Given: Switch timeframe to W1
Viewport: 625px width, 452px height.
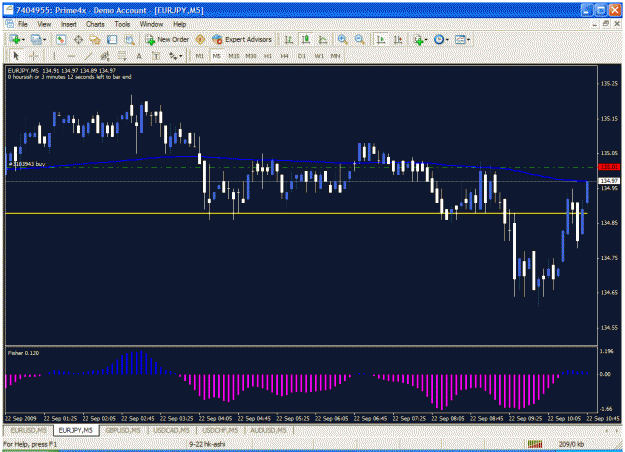Looking at the screenshot, I should [319, 56].
